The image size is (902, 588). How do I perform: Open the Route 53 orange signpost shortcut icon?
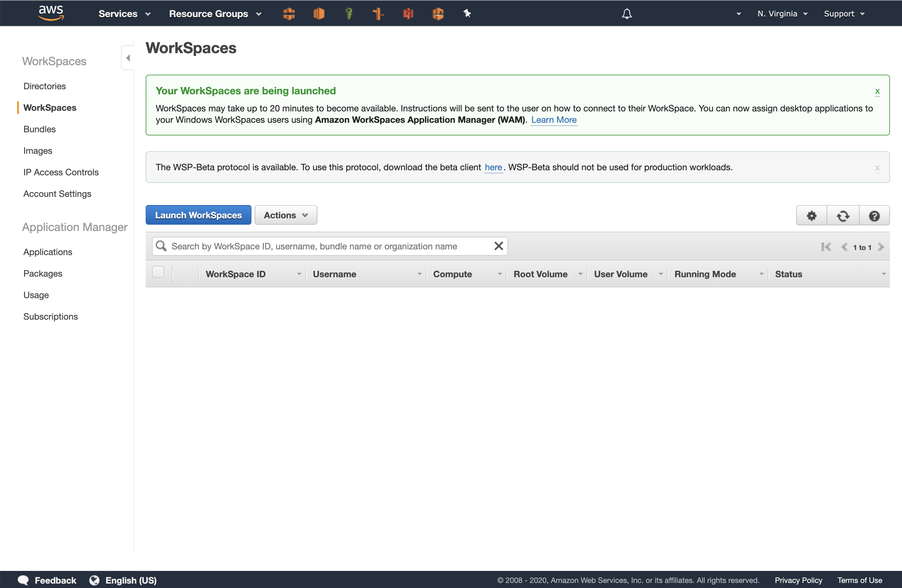[x=378, y=14]
